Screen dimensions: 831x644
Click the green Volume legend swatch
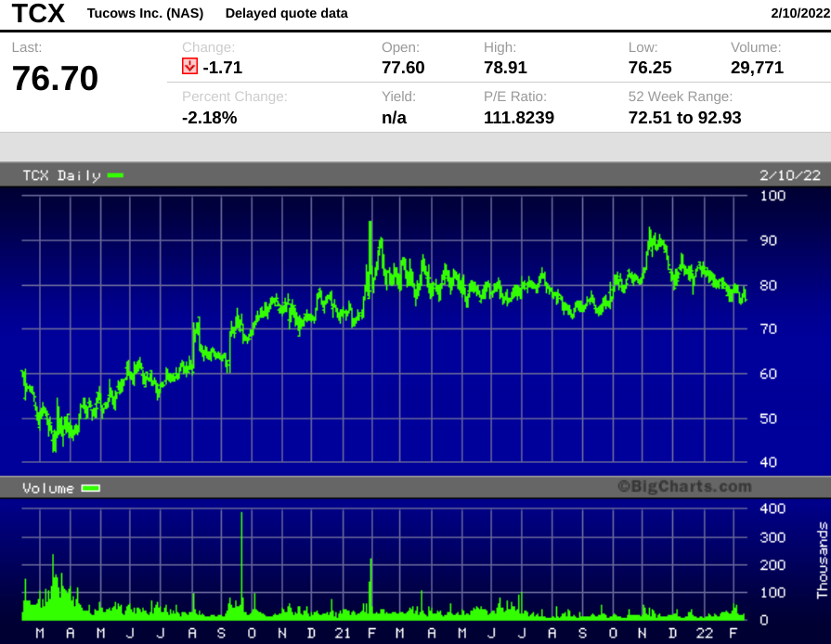pos(91,488)
